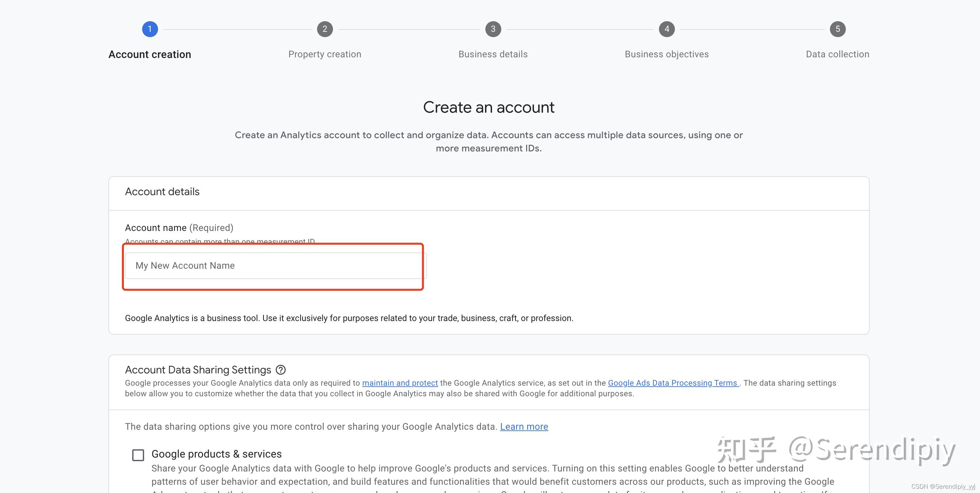Viewport: 980px width, 493px height.
Task: Click the step 3 circle icon
Action: (x=493, y=29)
